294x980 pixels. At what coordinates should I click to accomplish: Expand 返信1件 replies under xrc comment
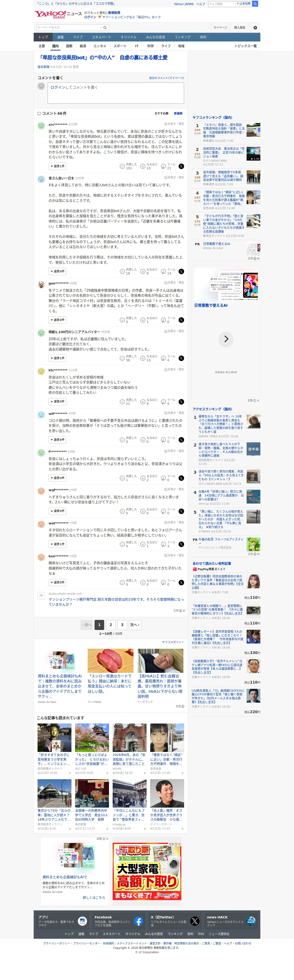tap(57, 166)
